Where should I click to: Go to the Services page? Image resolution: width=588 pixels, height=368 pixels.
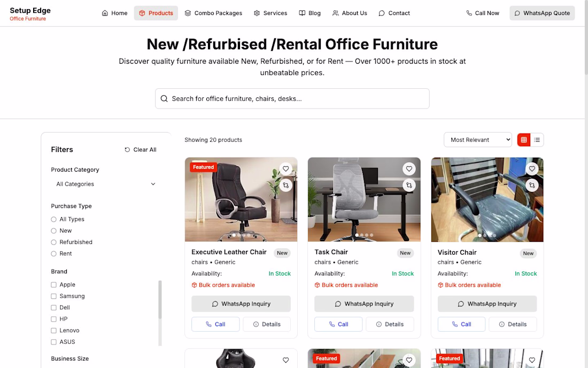click(x=270, y=13)
